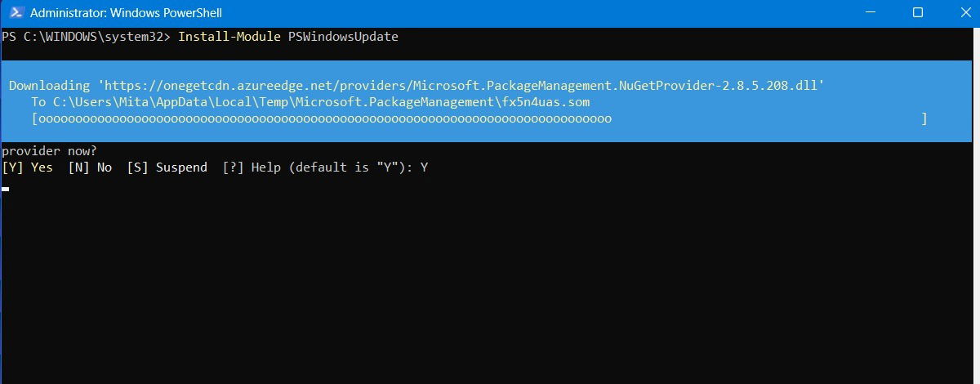Image resolution: width=980 pixels, height=384 pixels.
Task: Click the "provider now?" prompt text
Action: [x=49, y=151]
